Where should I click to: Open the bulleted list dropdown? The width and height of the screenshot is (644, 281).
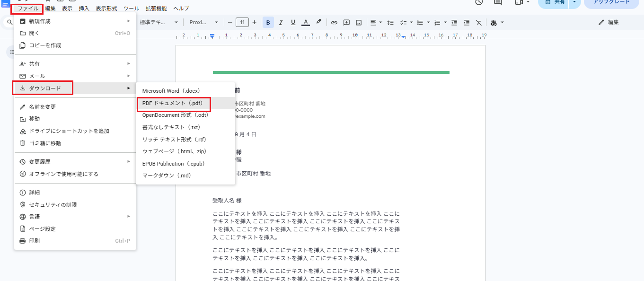tap(423, 22)
